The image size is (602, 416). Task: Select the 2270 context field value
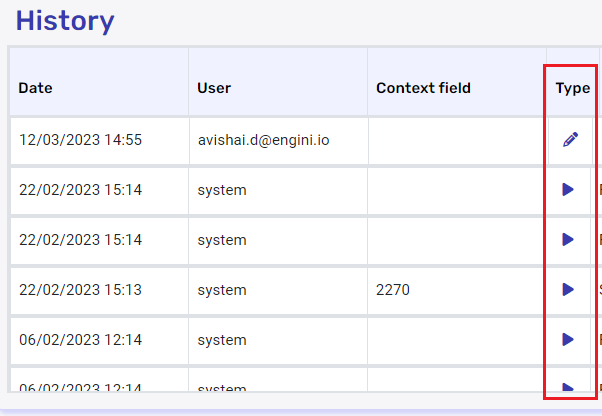pyautogui.click(x=393, y=290)
